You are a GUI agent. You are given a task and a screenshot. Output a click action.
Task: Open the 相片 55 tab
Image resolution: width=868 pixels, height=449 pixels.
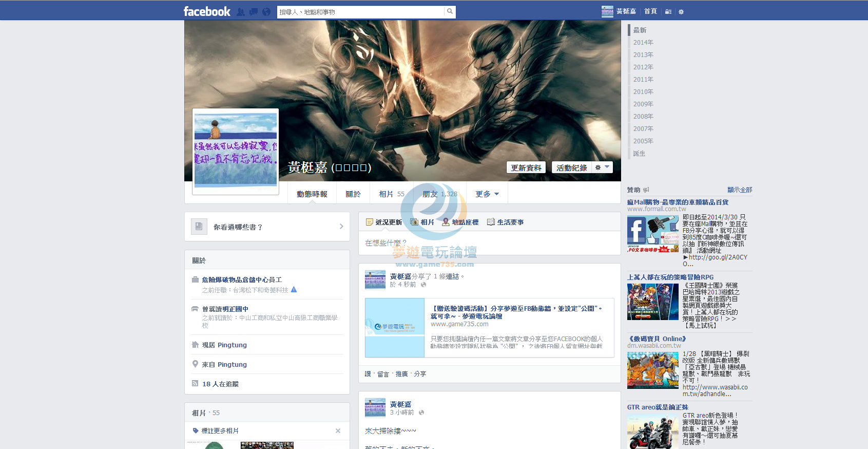coord(392,194)
